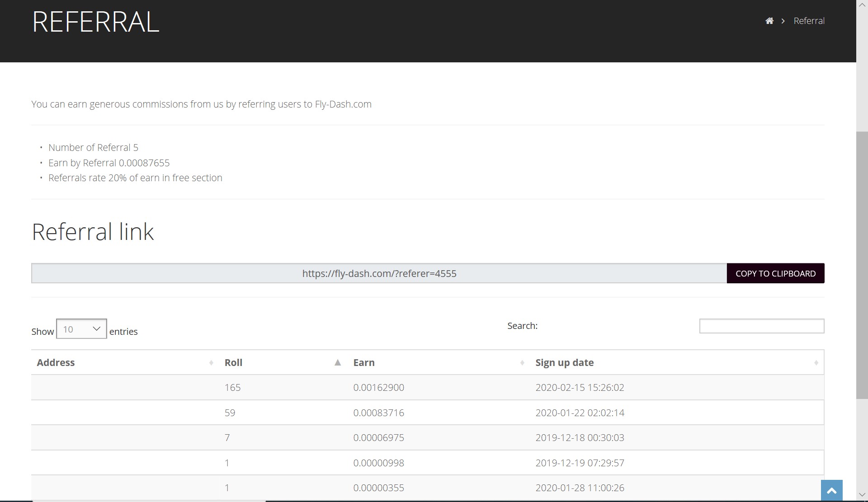868x502 pixels.
Task: Click the vertical scrollbar thumb
Action: coord(862,264)
